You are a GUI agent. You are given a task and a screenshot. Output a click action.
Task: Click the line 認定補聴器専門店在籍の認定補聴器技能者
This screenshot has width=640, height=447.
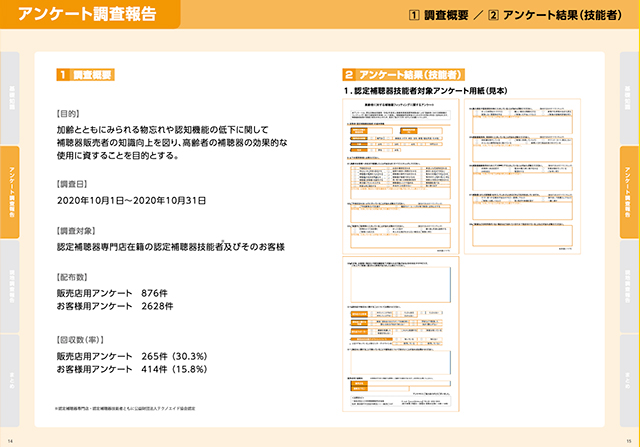tap(171, 247)
